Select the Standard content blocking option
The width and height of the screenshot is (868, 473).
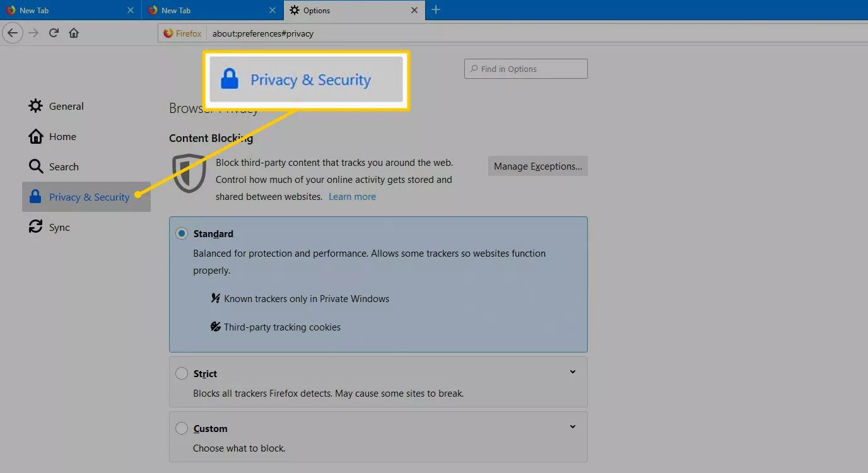click(x=182, y=234)
